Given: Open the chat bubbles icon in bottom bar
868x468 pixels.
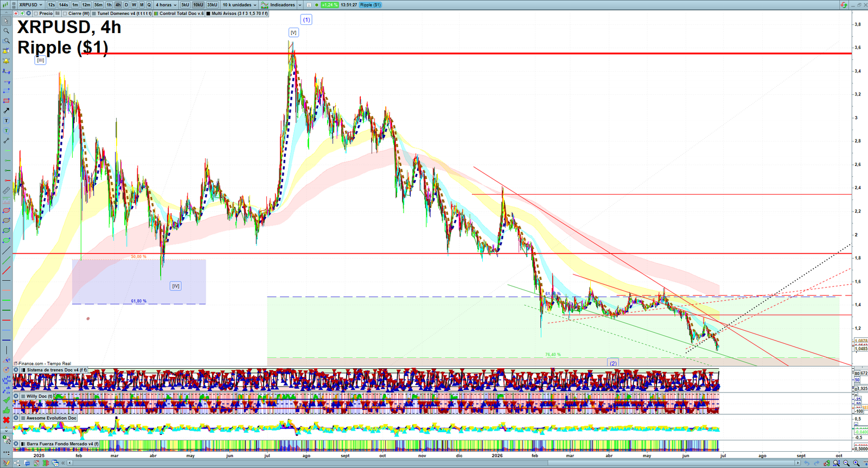Looking at the screenshot, I should click(x=27, y=463).
